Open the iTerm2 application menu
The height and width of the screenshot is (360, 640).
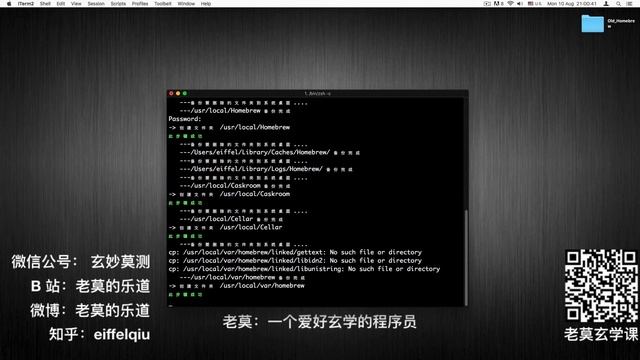coord(26,4)
